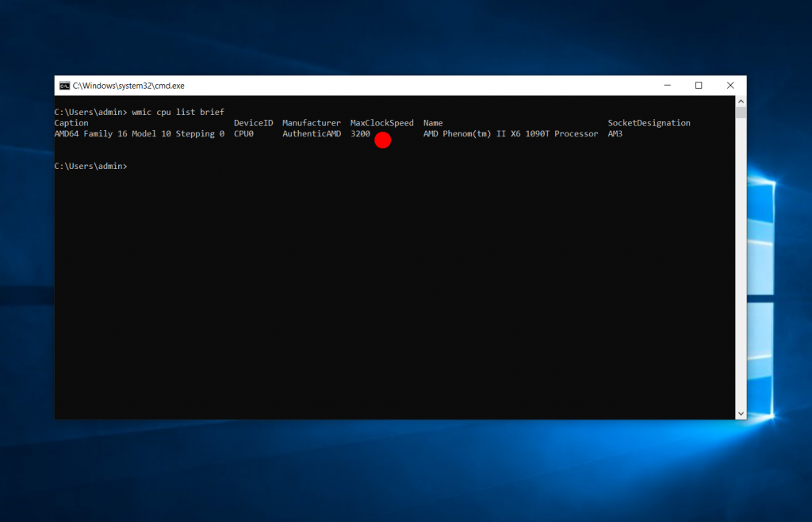Viewport: 812px width, 522px height.
Task: Click the MaxClockSpeed column header
Action: coord(381,123)
